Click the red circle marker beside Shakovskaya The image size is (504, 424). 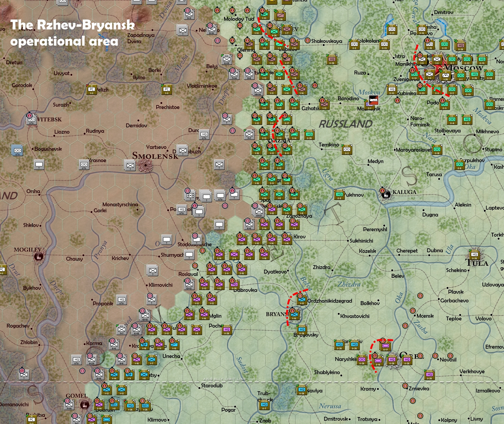coord(308,41)
